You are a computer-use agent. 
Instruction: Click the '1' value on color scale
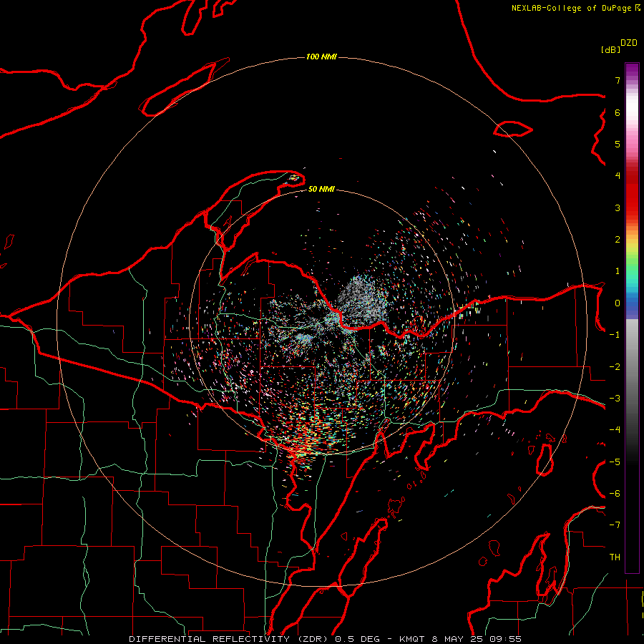618,271
